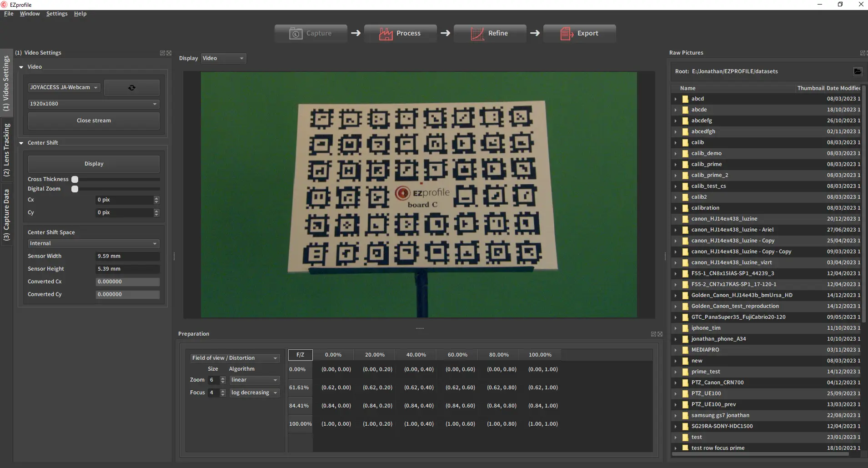868x468 pixels.
Task: Click the Sensor Width input field
Action: click(127, 256)
